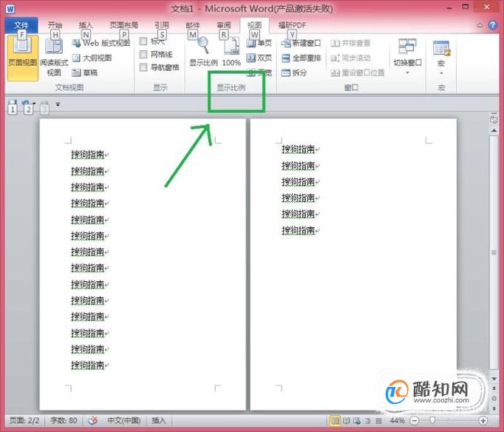The height and width of the screenshot is (432, 504).
Task: Click last 搜狗指南 line on right page
Action: pyautogui.click(x=300, y=230)
